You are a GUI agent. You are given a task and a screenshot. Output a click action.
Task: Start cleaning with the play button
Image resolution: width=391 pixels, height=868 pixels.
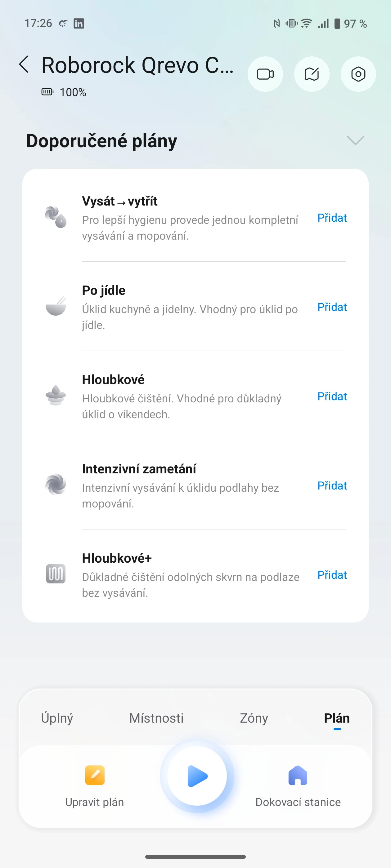[x=197, y=776]
